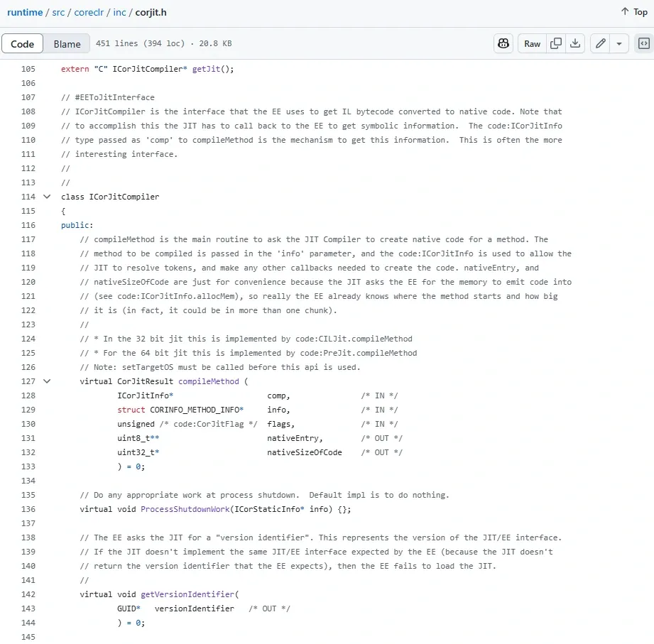The height and width of the screenshot is (644, 654).
Task: Open the symbols panel icon
Action: coord(643,43)
